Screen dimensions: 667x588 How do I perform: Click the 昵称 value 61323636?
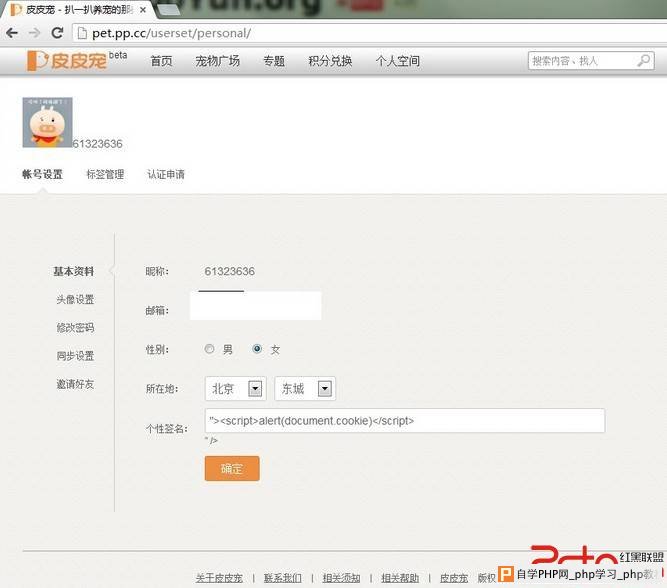pos(229,271)
